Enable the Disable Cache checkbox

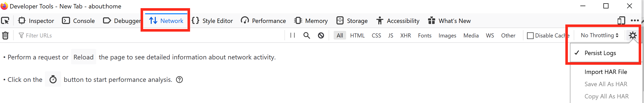pyautogui.click(x=530, y=36)
